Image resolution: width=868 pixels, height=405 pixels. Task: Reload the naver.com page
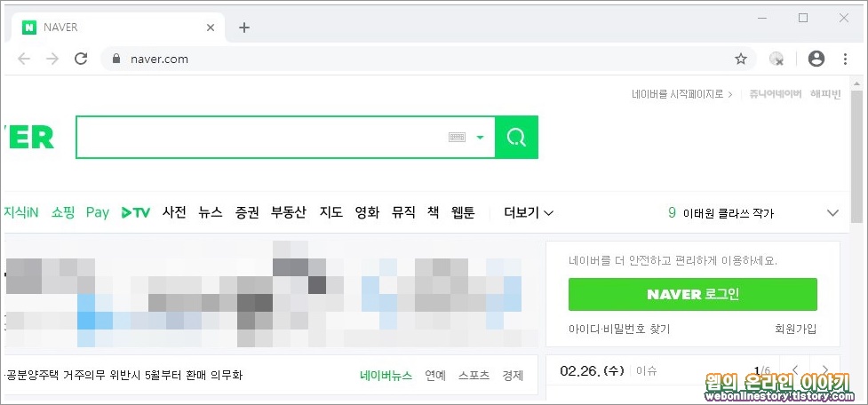tap(81, 59)
